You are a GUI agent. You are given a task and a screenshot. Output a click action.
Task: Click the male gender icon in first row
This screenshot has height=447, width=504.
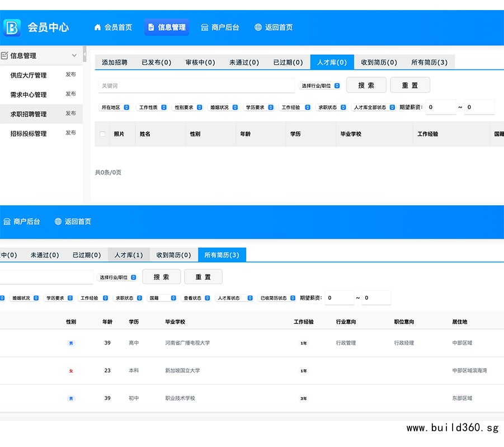point(71,343)
